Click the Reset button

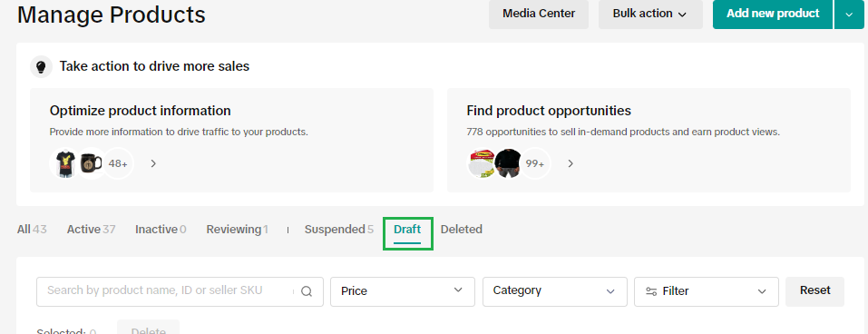pos(814,291)
